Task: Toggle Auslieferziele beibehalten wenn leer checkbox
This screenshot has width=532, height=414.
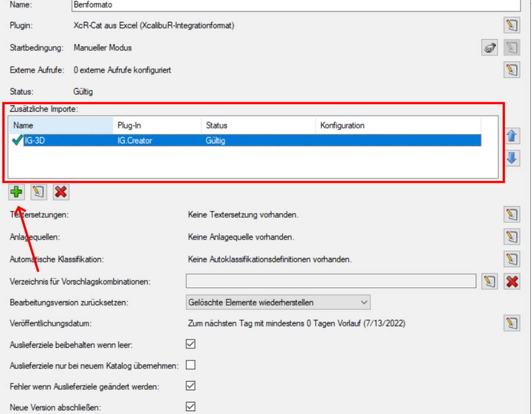Action: tap(191, 344)
